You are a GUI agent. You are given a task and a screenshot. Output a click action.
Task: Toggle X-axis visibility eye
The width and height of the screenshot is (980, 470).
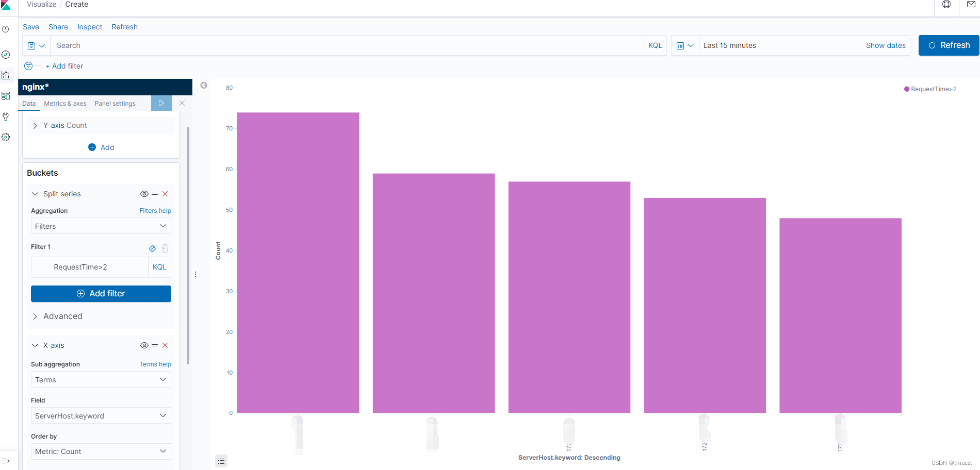click(x=144, y=345)
